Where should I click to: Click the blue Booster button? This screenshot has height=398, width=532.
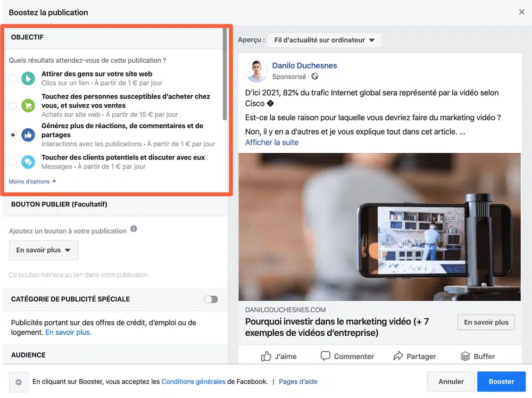coord(501,382)
